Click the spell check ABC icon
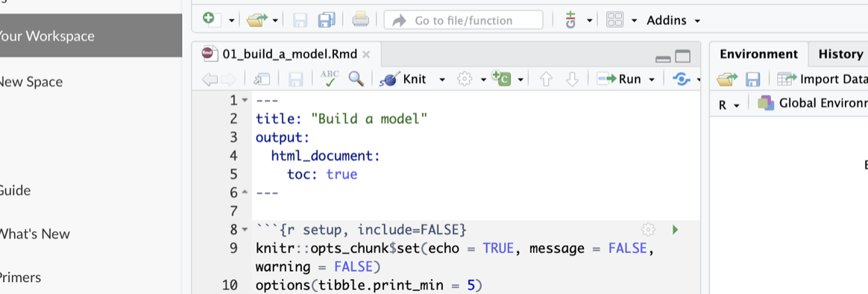Screen dimensions: 868x294 tap(330, 79)
